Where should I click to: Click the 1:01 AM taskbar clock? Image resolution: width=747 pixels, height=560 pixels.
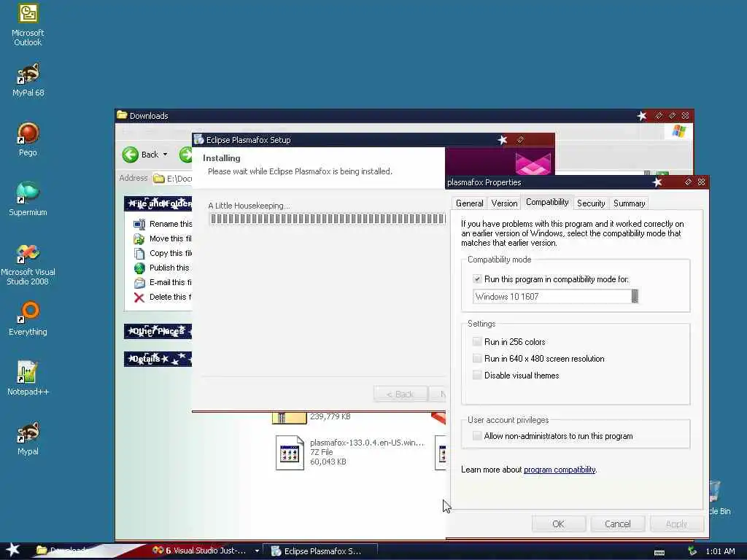tap(720, 551)
